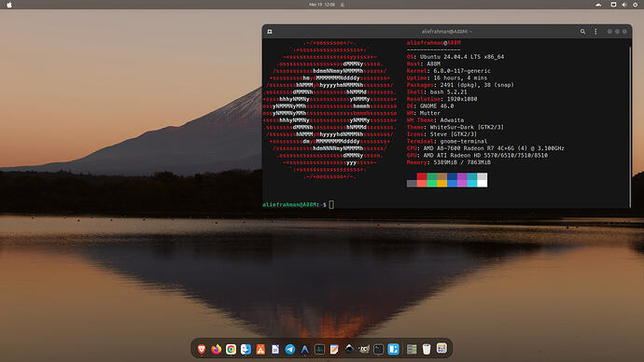This screenshot has width=644, height=362.
Task: Click the terminal title bar text
Action: click(x=446, y=32)
